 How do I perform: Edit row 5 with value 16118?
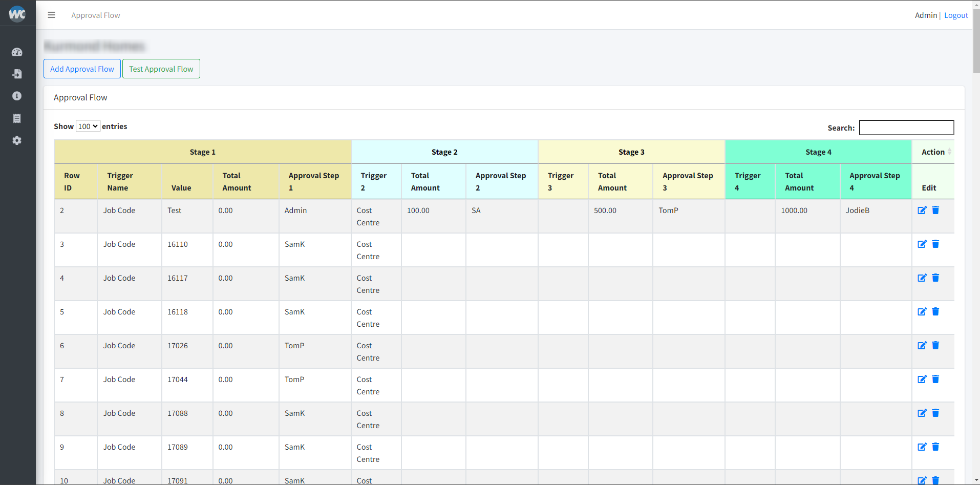point(922,311)
